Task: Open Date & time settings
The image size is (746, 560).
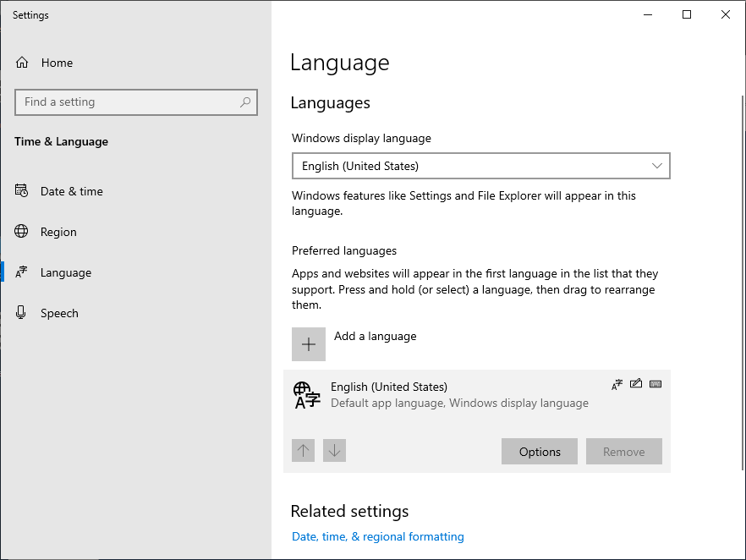Action: tap(135, 191)
